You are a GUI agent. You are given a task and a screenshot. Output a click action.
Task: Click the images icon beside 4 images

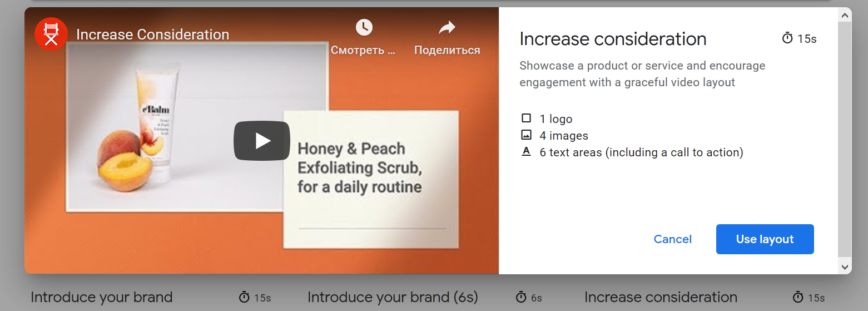coord(526,135)
